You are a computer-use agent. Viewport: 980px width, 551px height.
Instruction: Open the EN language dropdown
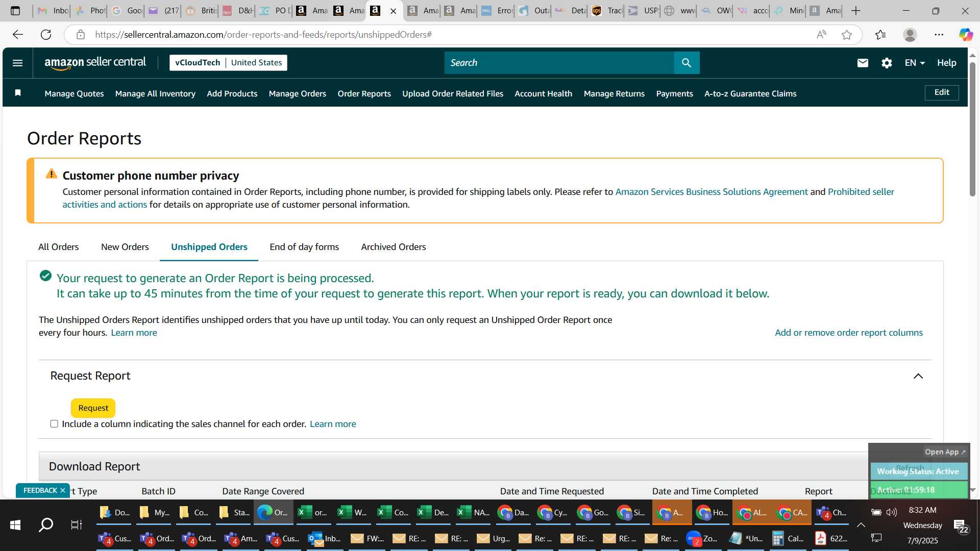(x=914, y=63)
